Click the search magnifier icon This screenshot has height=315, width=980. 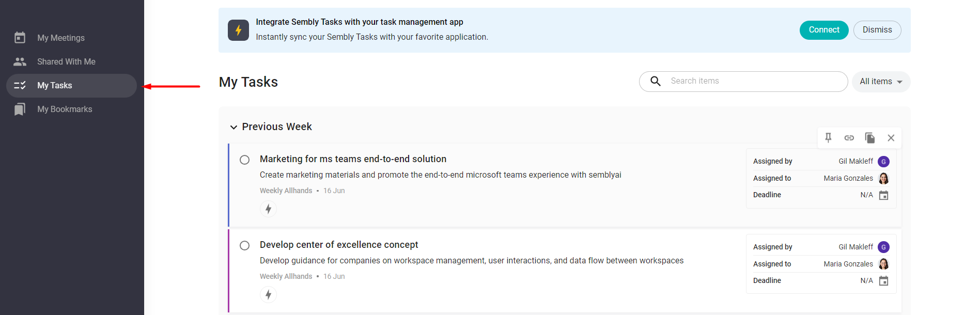click(656, 81)
